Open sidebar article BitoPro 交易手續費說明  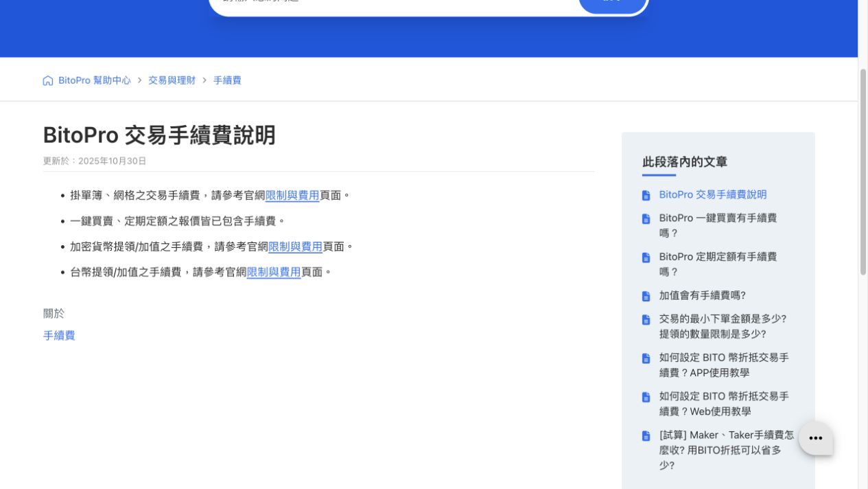(713, 194)
